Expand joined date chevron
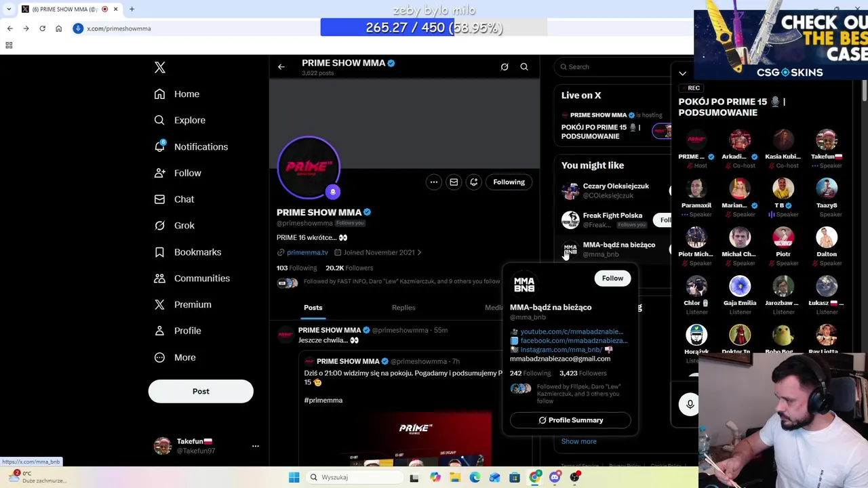 [x=419, y=252]
